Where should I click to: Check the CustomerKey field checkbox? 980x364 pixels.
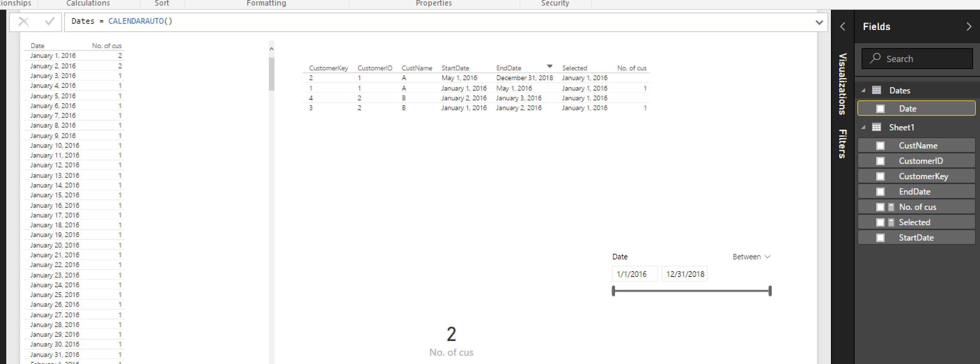(880, 176)
